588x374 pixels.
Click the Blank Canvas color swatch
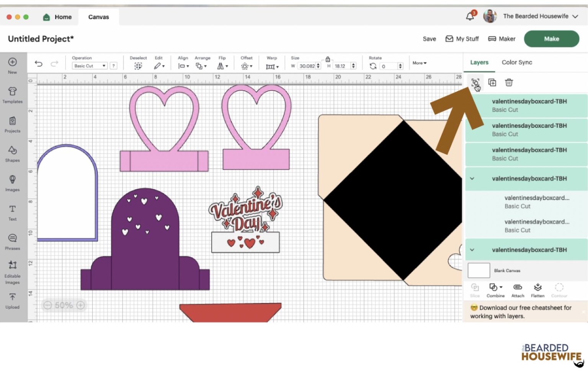click(479, 270)
